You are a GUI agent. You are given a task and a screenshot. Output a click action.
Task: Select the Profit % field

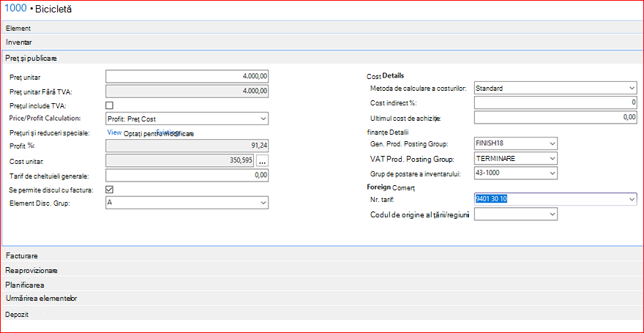(x=187, y=146)
